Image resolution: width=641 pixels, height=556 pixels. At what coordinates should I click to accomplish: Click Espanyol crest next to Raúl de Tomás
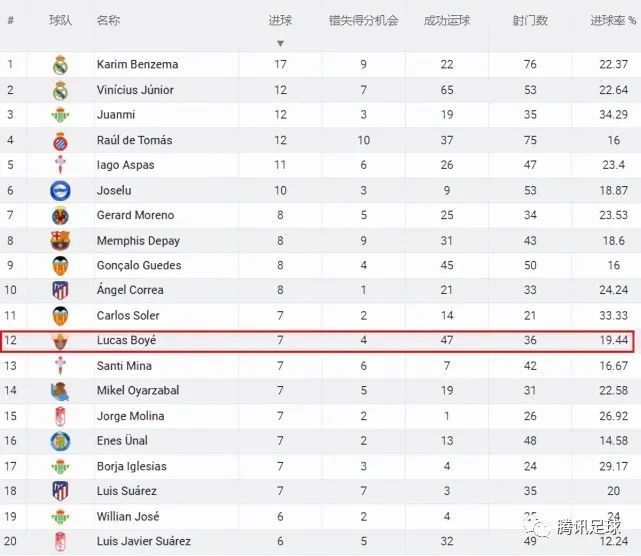(x=61, y=141)
